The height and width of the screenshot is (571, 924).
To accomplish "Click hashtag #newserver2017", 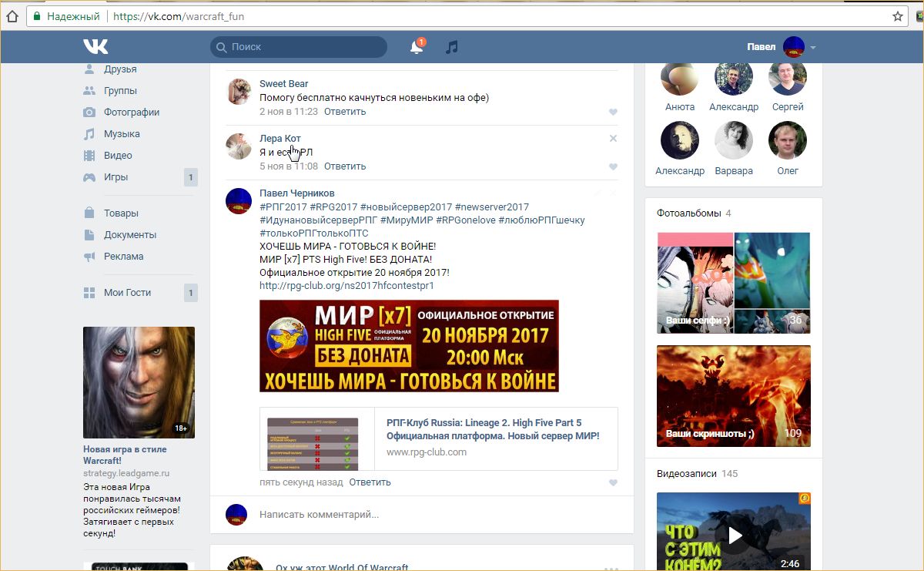I will (492, 207).
